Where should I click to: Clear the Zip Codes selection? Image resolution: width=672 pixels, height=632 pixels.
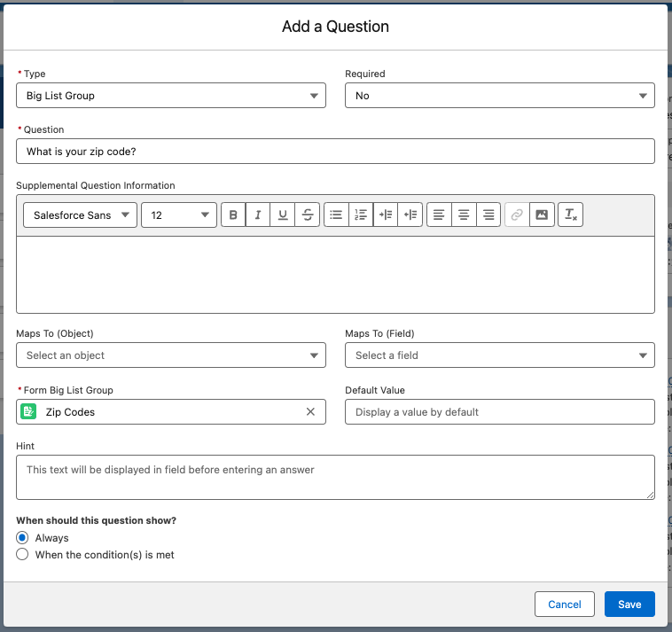pyautogui.click(x=310, y=412)
